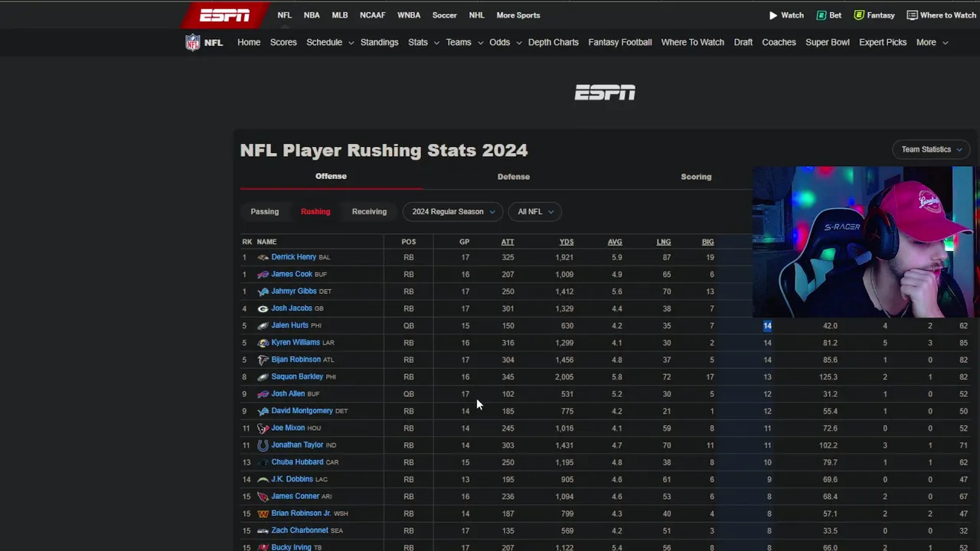The width and height of the screenshot is (980, 551).
Task: Expand the Teams menu chevron
Action: click(480, 43)
